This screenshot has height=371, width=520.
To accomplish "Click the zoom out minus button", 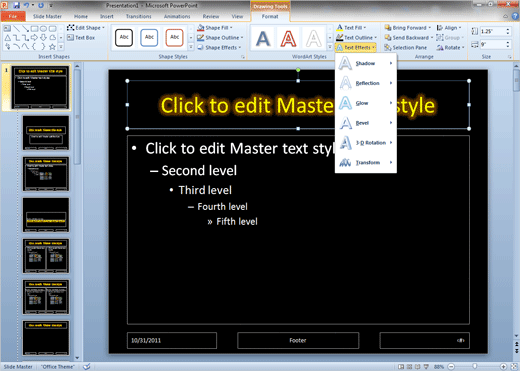I will pyautogui.click(x=451, y=367).
